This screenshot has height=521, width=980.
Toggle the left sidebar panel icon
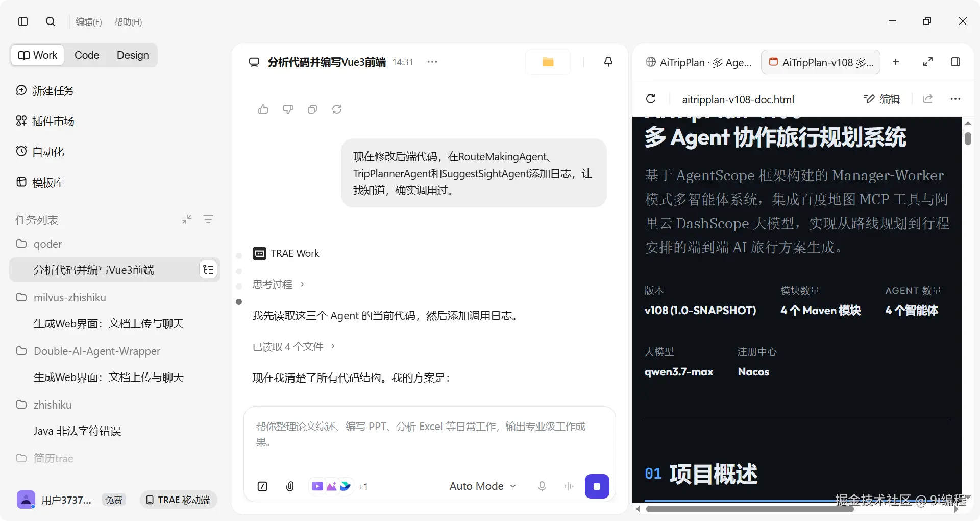pos(23,21)
